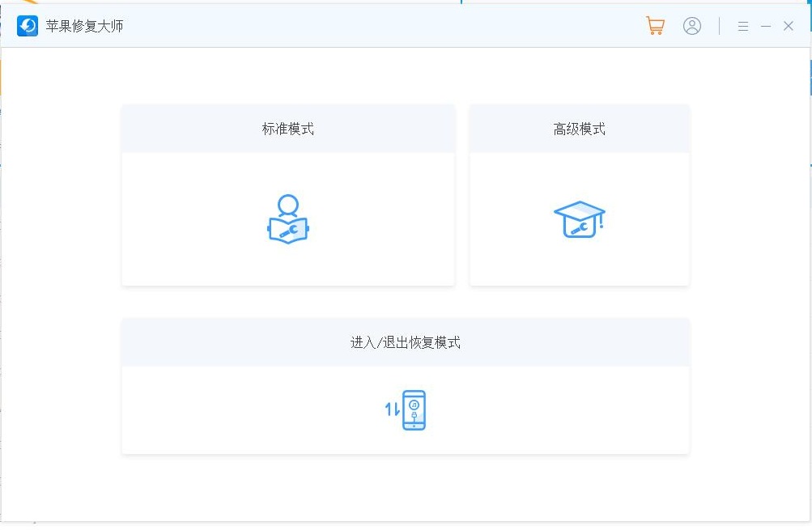Click the 苹果修复大师 title text
Screen dimensions: 812x530
tap(71, 25)
